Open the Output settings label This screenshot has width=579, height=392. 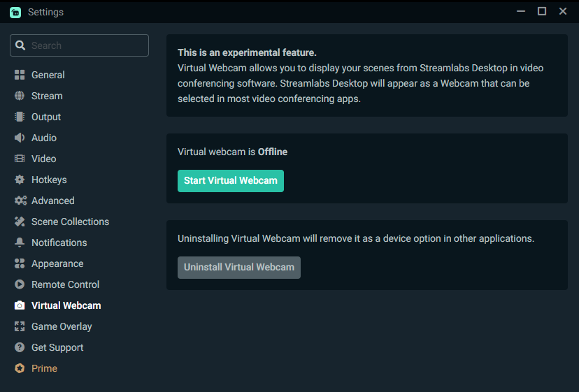click(46, 117)
